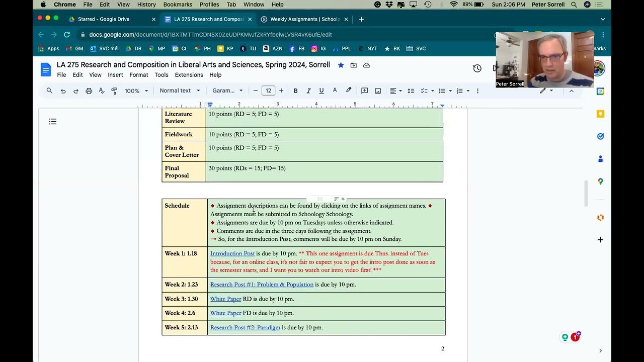Screen dimensions: 644x362
Task: Redo the last undone edit
Action: pyautogui.click(x=76, y=91)
